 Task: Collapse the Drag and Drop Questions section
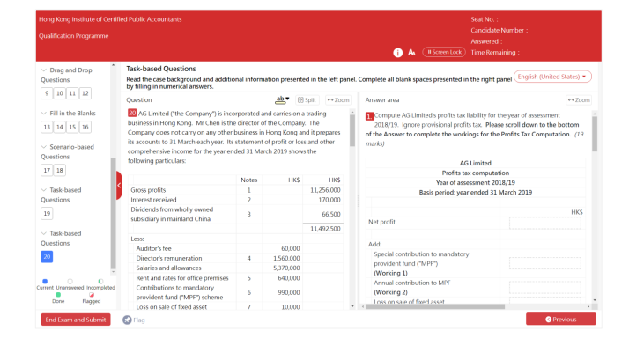(x=43, y=70)
